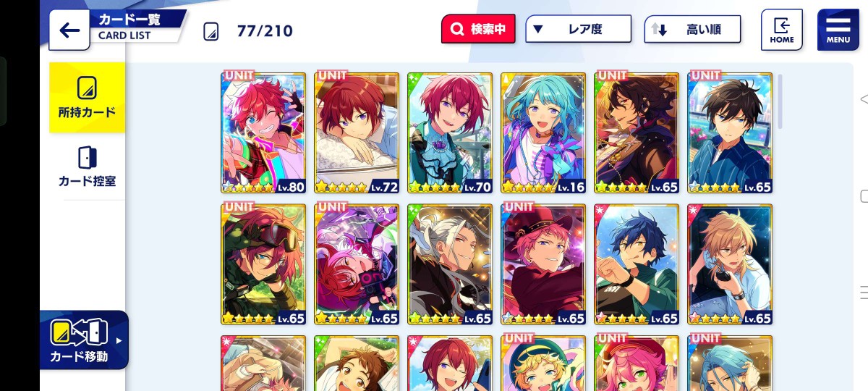Select the 所持カード tab
Viewport: 868px width, 391px height.
point(87,98)
